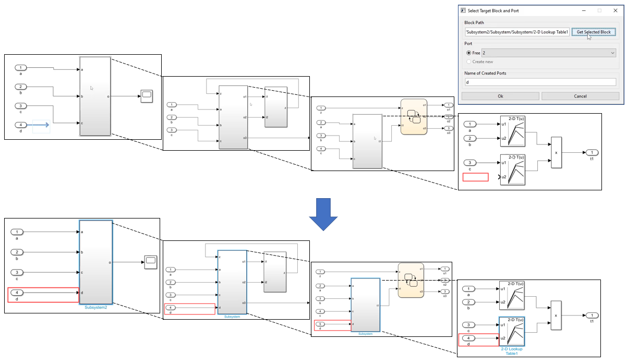Select the Scope block in bottom-left diagram
This screenshot has width=627, height=364.
click(150, 262)
